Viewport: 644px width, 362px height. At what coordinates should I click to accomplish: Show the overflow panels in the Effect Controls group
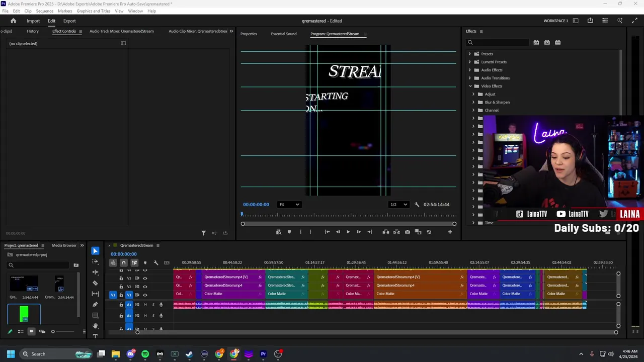pos(231,31)
